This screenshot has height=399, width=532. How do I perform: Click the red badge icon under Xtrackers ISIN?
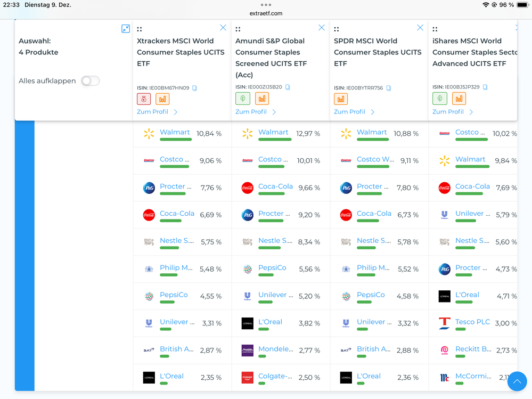(x=144, y=99)
